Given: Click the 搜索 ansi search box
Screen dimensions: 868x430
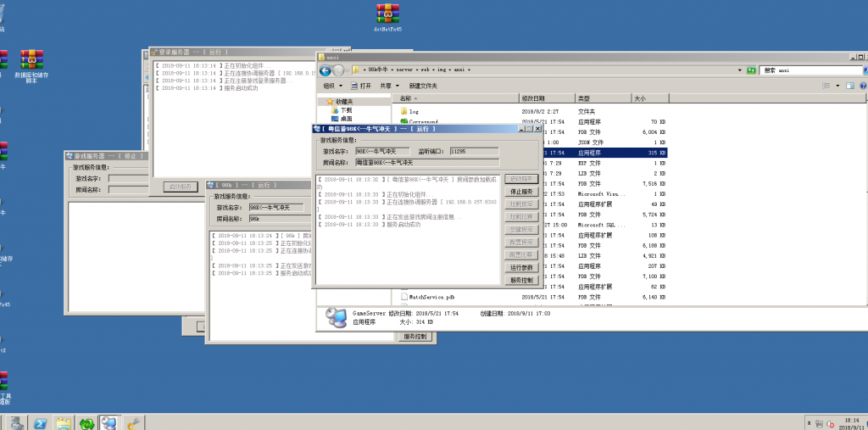Looking at the screenshot, I should point(811,70).
